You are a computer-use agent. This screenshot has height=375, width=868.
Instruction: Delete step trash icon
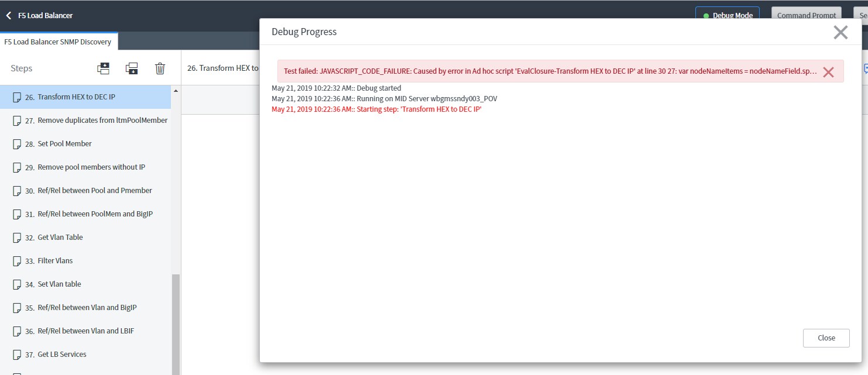click(160, 68)
